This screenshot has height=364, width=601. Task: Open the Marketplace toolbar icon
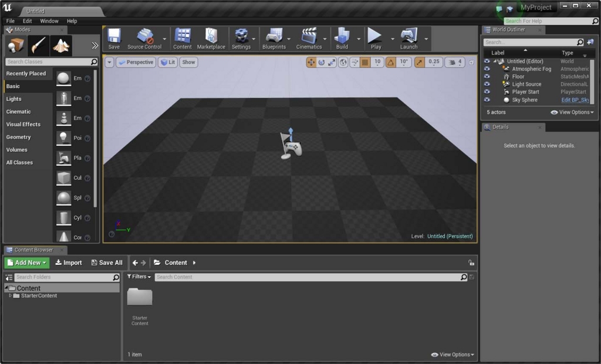click(x=211, y=39)
